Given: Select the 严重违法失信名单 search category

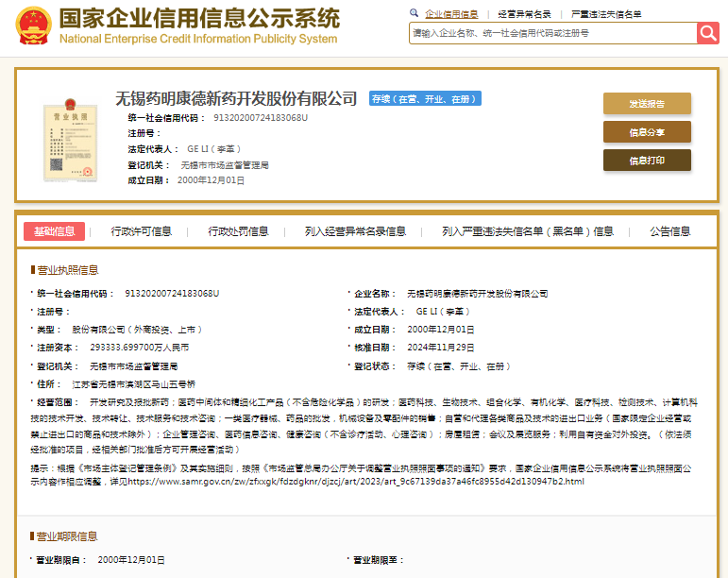Looking at the screenshot, I should (x=606, y=14).
